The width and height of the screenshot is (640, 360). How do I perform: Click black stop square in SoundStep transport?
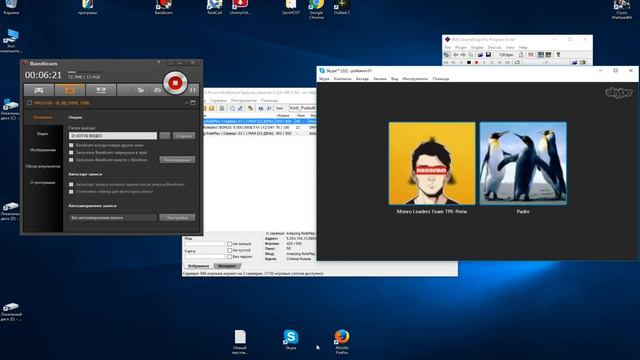pos(469,62)
